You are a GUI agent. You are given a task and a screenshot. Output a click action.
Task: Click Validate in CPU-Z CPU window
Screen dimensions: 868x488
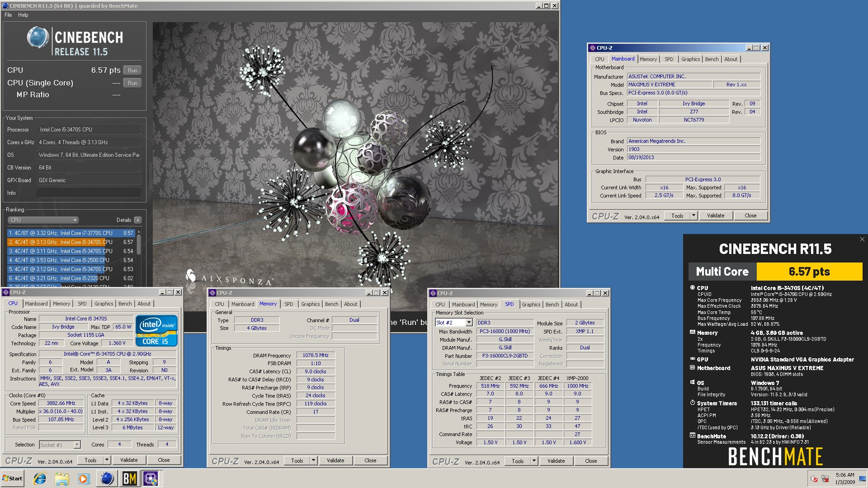coord(129,460)
